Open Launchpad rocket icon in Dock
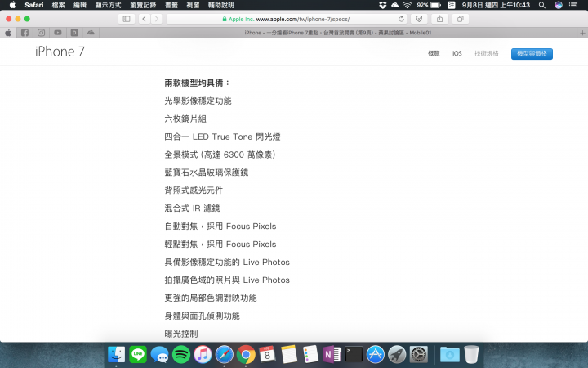This screenshot has width=588, height=368. pos(397,354)
